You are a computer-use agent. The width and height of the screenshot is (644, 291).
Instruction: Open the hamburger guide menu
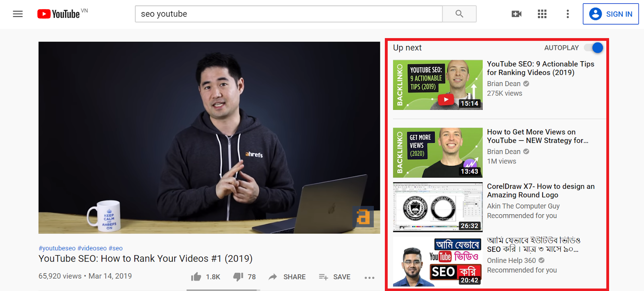coord(18,14)
